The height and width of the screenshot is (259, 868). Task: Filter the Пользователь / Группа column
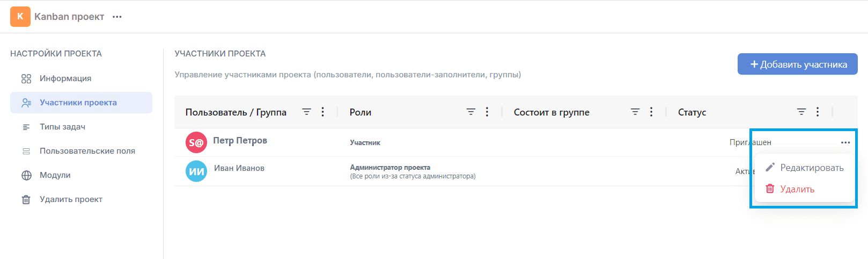coord(306,112)
